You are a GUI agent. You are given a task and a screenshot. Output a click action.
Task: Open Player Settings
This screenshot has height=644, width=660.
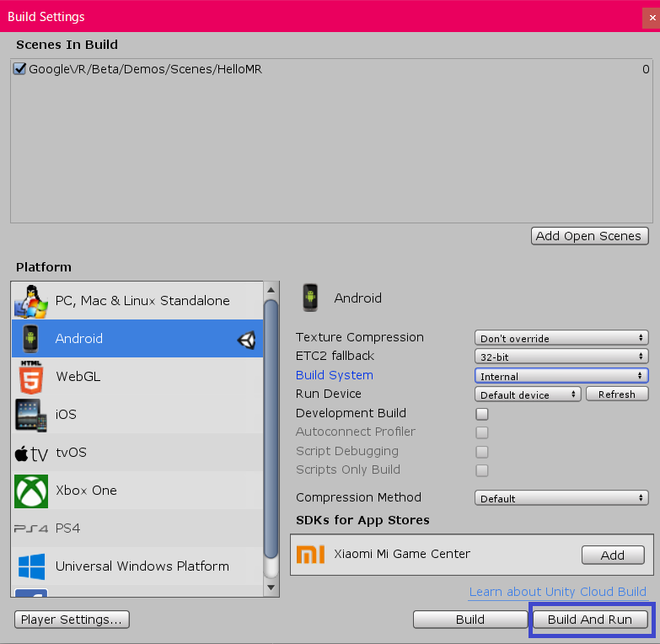pyautogui.click(x=72, y=620)
